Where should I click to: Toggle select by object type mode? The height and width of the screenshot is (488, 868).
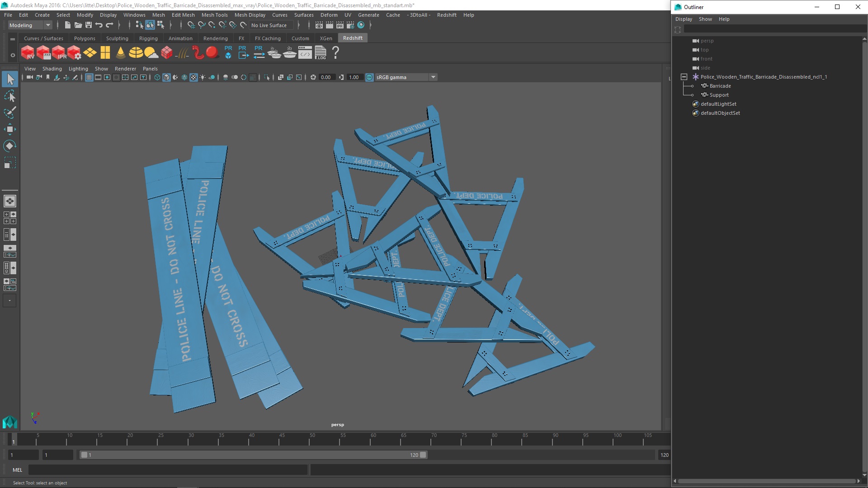(150, 25)
